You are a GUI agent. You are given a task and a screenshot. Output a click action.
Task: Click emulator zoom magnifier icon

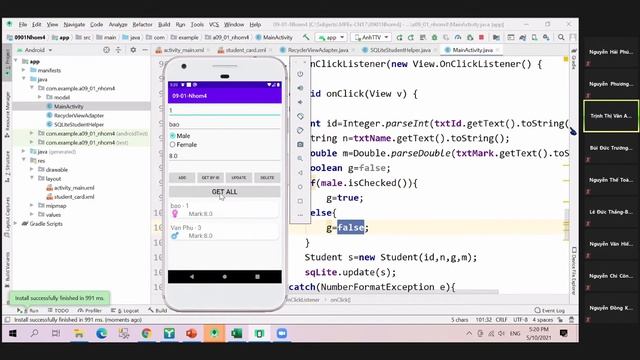pyautogui.click(x=300, y=158)
